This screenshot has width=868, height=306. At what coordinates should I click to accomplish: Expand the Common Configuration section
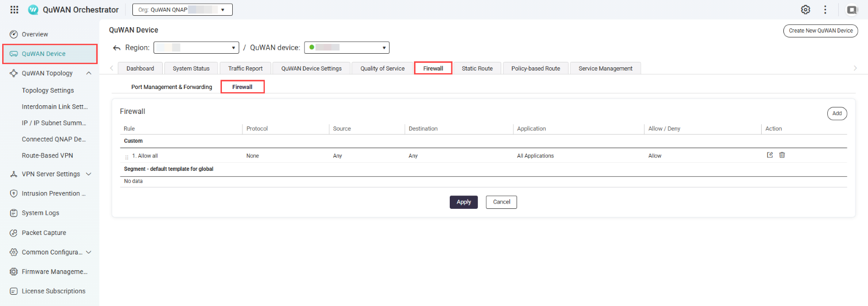[x=88, y=252]
